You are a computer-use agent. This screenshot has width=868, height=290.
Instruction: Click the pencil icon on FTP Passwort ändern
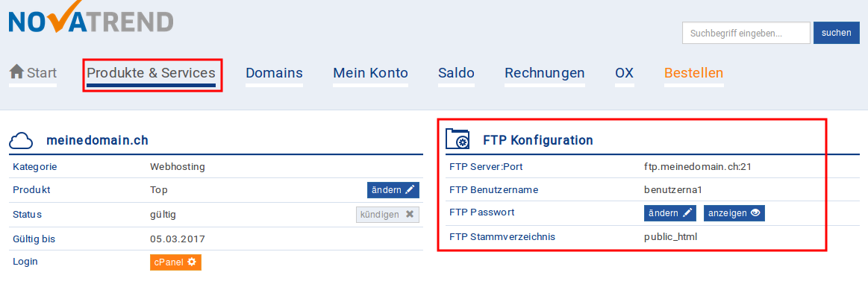click(x=687, y=213)
